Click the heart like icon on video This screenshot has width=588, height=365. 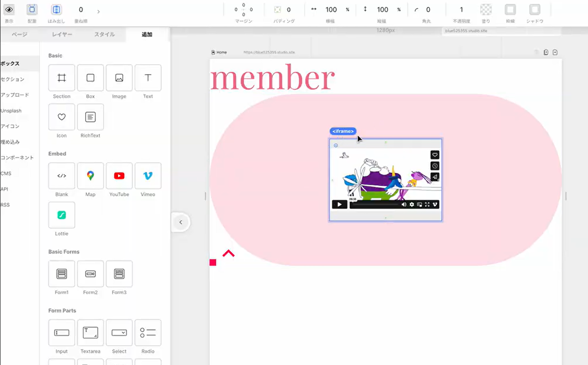tap(435, 155)
